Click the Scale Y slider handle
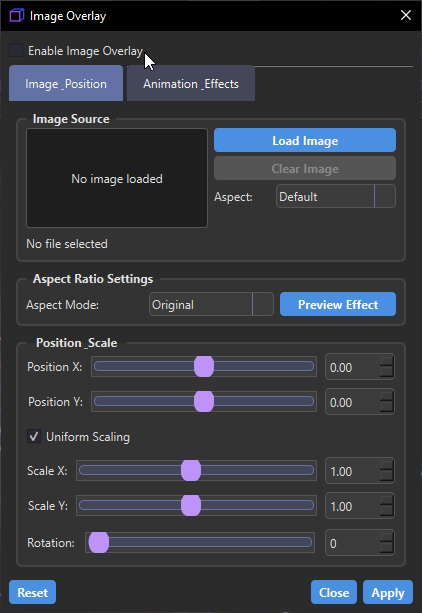422x613 pixels. point(191,505)
